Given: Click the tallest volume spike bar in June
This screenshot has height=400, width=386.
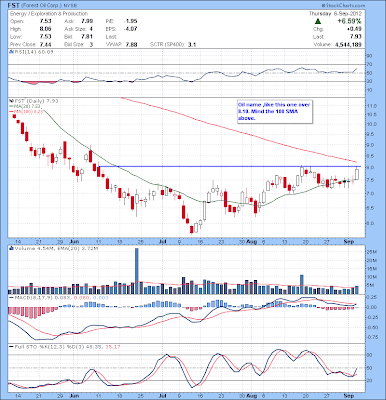Looking at the screenshot, I should [x=136, y=271].
